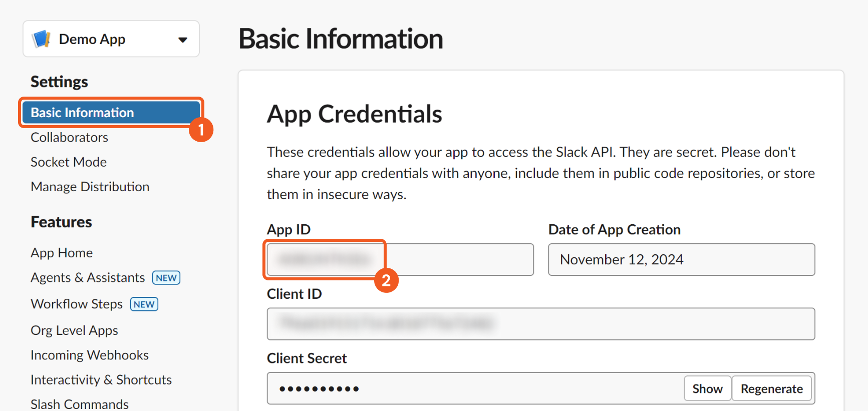This screenshot has height=411, width=868.
Task: Click the App ID field
Action: (400, 259)
